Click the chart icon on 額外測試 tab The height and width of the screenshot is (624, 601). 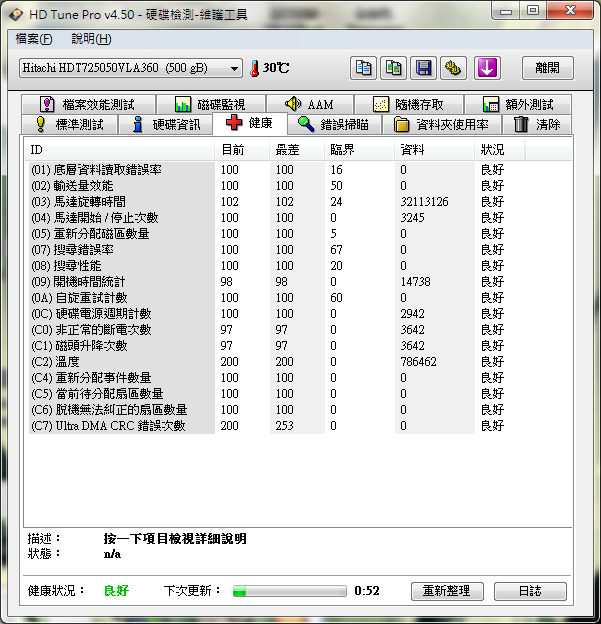[491, 105]
